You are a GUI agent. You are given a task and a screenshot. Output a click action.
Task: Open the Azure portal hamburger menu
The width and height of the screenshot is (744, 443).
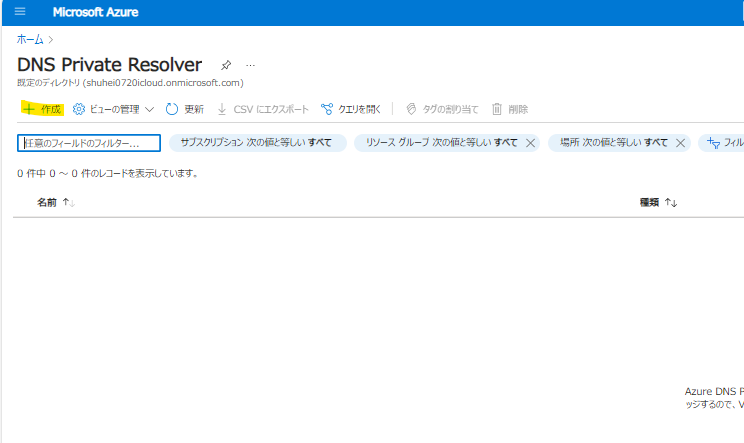point(20,12)
